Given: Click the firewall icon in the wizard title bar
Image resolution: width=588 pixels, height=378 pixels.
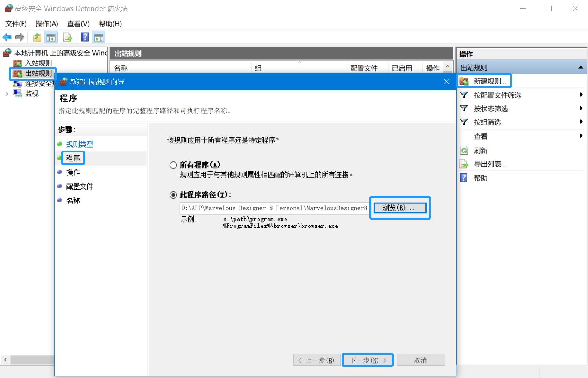Looking at the screenshot, I should click(63, 81).
